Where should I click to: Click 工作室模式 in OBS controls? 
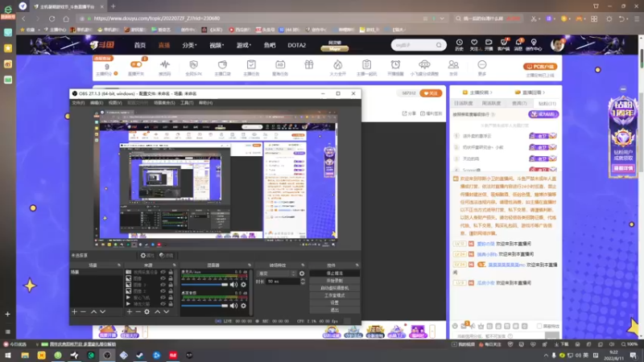(334, 295)
